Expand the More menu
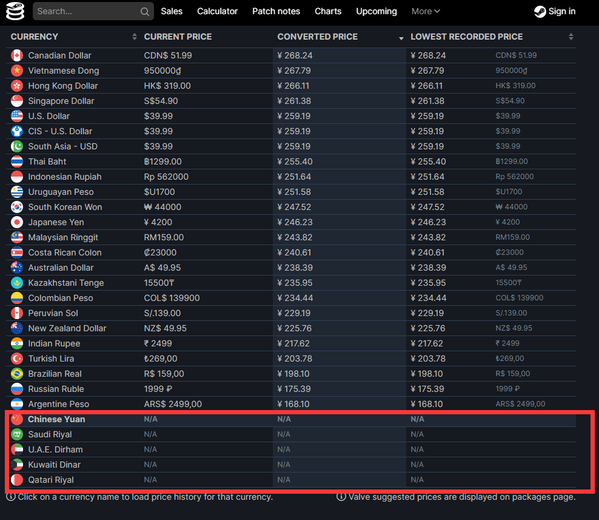The height and width of the screenshot is (520, 599). (426, 11)
